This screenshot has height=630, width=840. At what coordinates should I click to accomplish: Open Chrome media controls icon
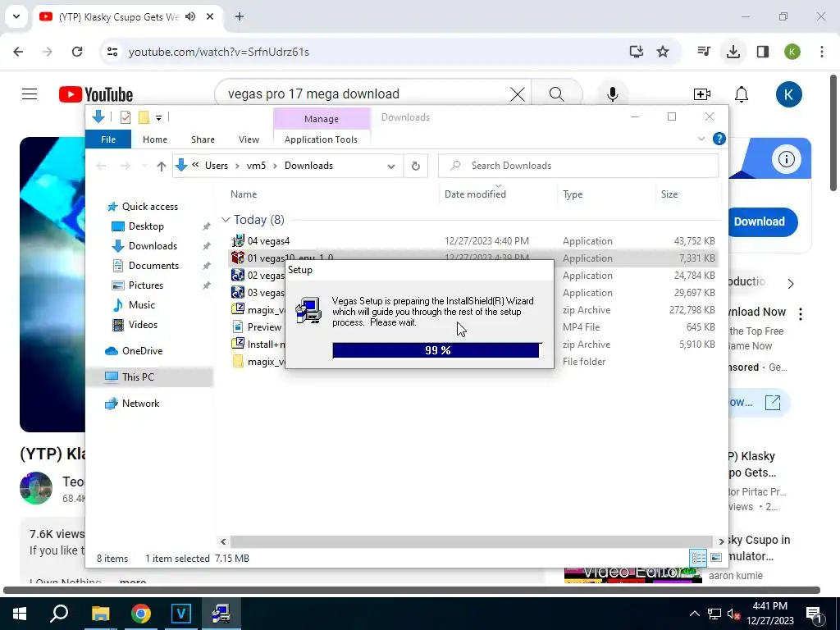(704, 52)
